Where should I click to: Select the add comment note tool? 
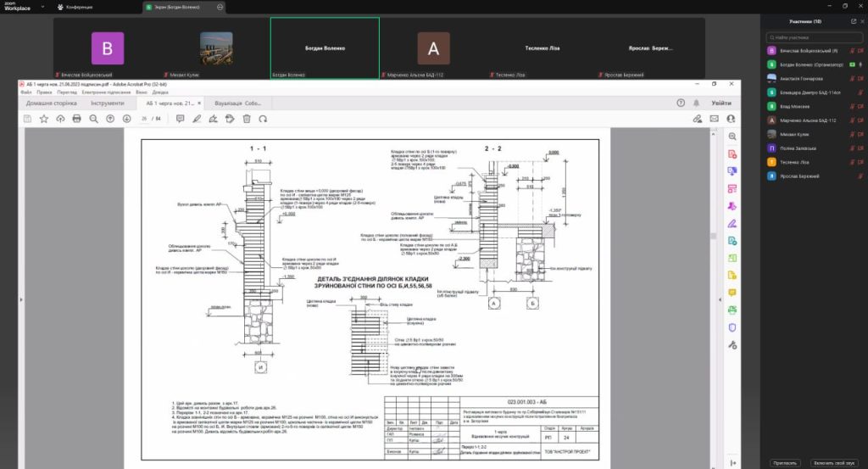click(x=180, y=119)
